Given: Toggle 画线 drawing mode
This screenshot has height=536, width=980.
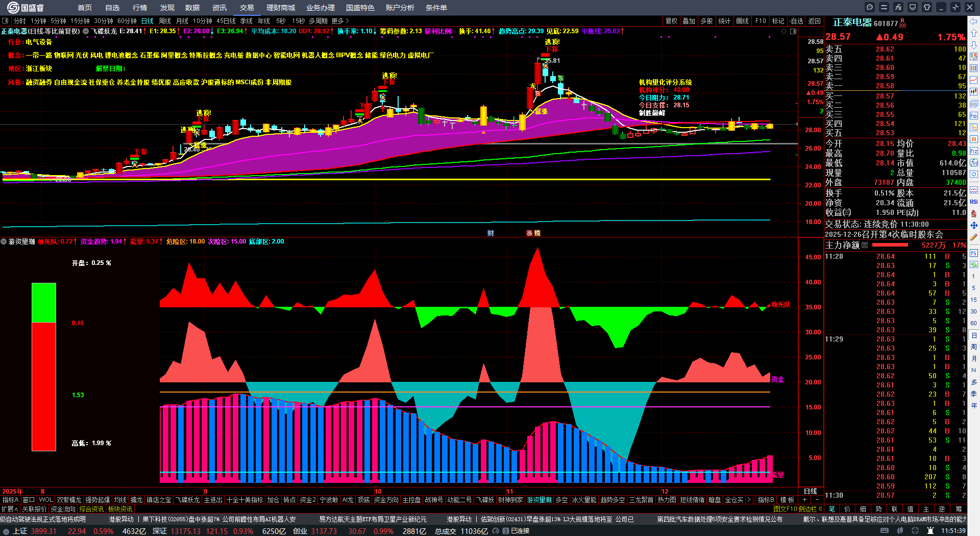Looking at the screenshot, I should click(x=742, y=21).
